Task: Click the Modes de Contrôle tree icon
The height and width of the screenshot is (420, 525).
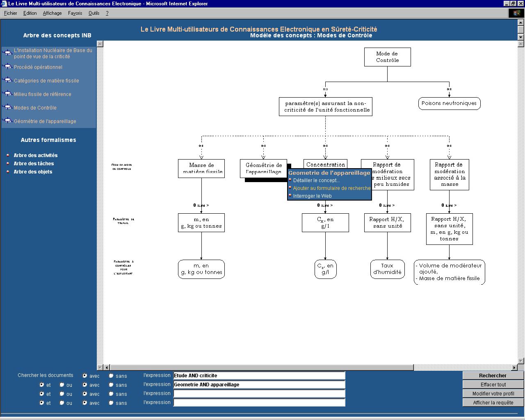Action: click(7, 107)
